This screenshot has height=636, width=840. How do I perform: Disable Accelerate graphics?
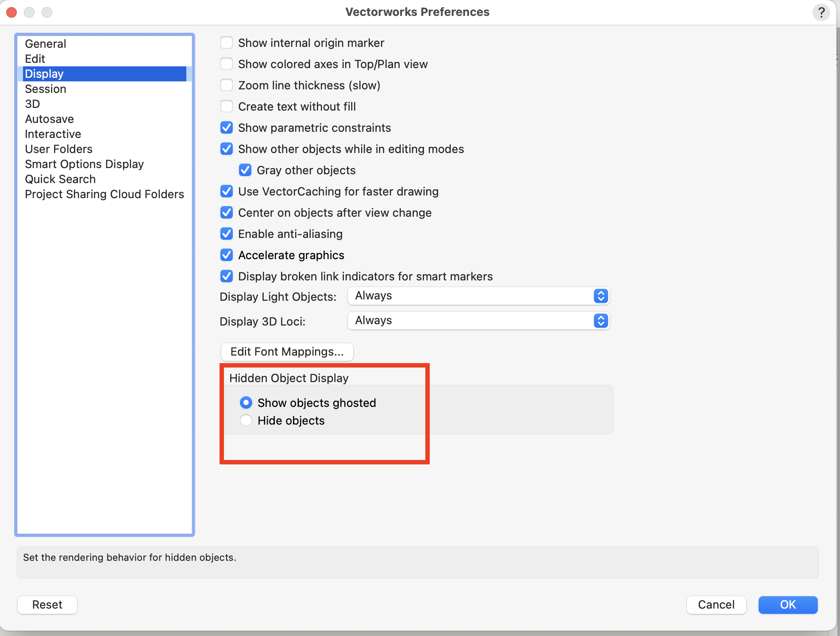click(227, 255)
